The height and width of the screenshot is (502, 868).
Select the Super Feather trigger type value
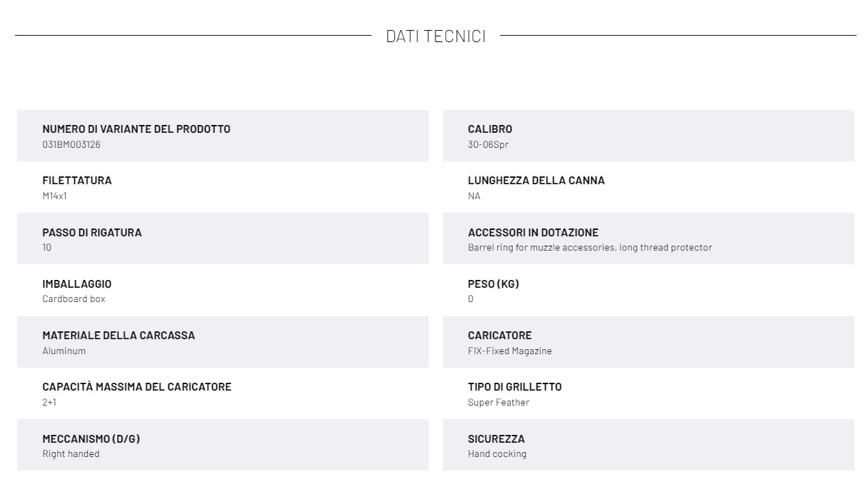pyautogui.click(x=499, y=402)
